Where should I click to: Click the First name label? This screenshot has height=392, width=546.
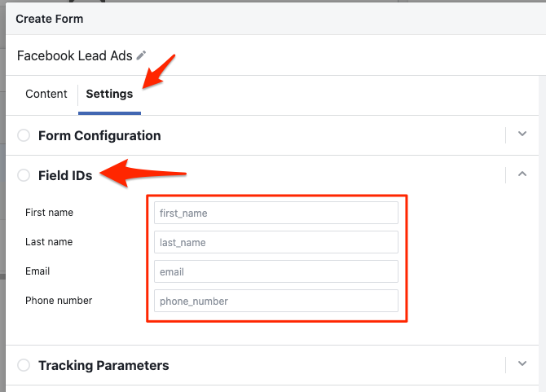point(49,213)
